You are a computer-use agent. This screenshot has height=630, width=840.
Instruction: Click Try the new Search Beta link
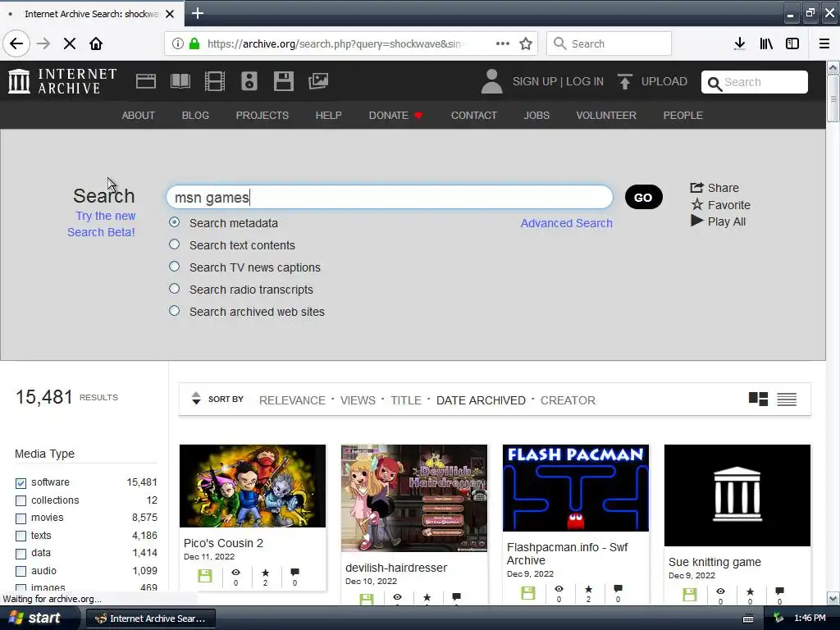101,224
